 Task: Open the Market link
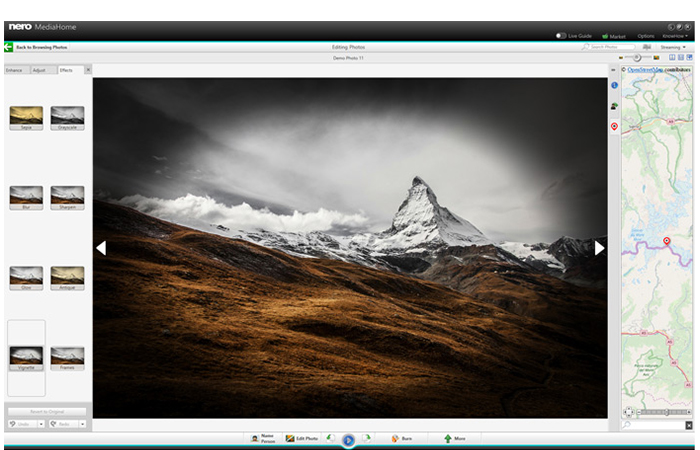614,36
